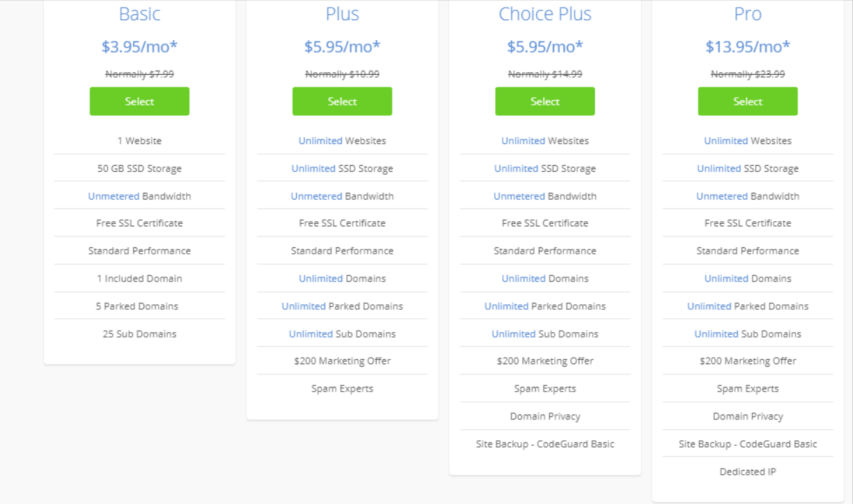Click the $13.95/mo* Pro price
The height and width of the screenshot is (504, 853).
748,46
